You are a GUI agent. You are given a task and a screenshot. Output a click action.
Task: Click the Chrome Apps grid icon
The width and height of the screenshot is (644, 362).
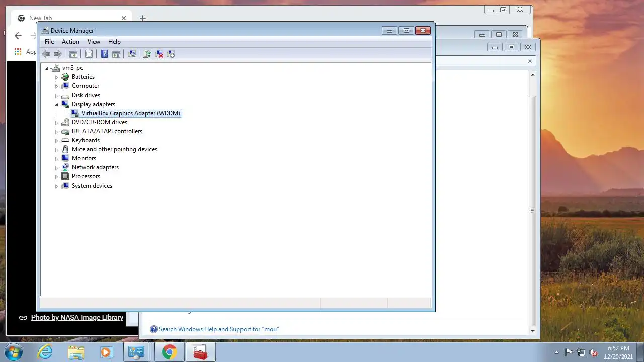click(18, 51)
